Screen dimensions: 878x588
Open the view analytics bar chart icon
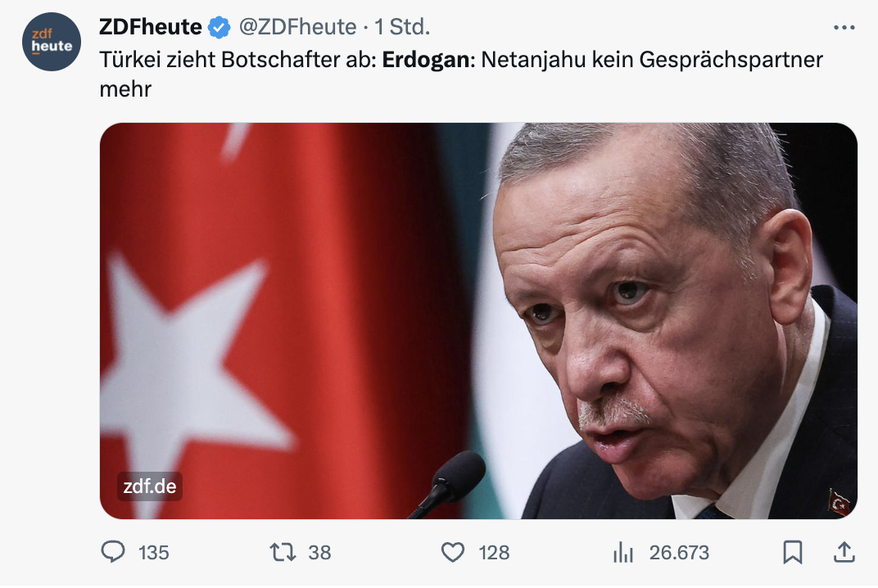(623, 553)
